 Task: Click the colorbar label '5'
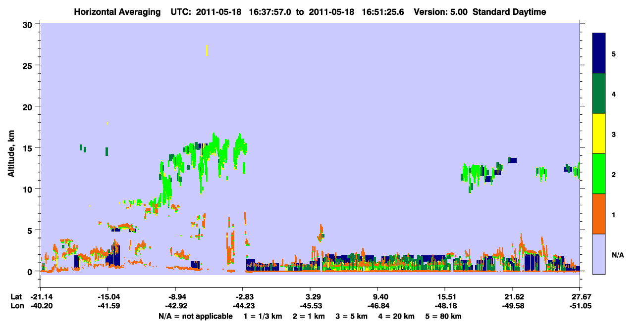[613, 54]
